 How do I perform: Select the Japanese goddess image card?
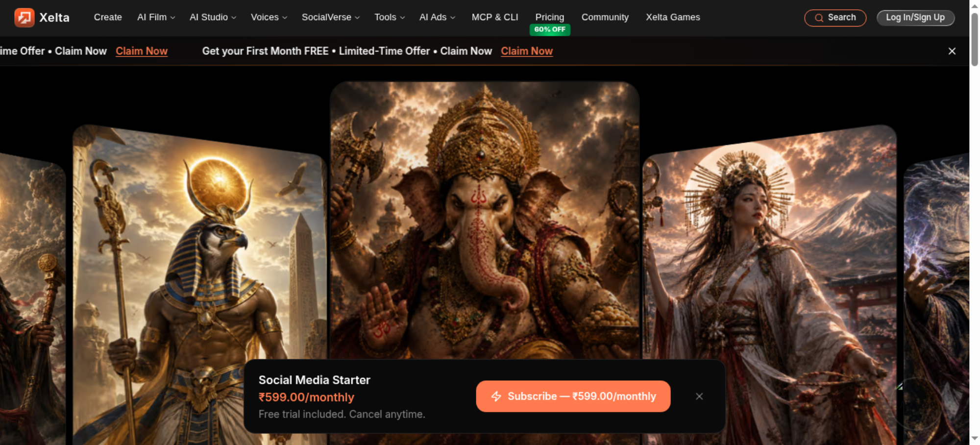[769, 284]
